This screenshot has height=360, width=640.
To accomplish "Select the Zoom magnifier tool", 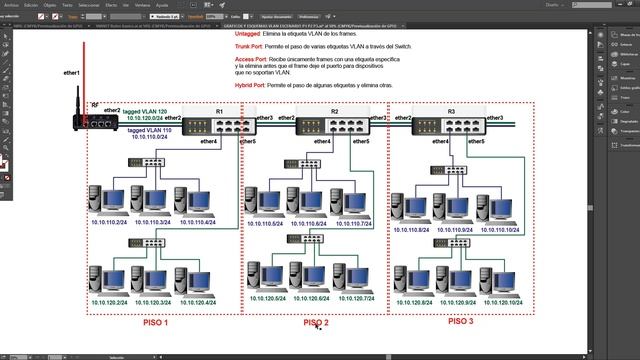I will pyautogui.click(x=5, y=147).
